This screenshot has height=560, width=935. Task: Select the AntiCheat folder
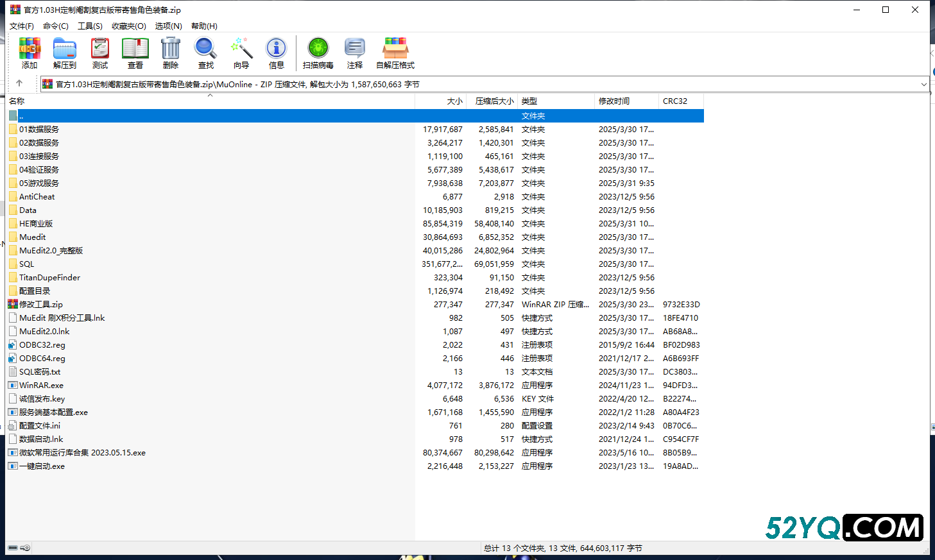[37, 196]
